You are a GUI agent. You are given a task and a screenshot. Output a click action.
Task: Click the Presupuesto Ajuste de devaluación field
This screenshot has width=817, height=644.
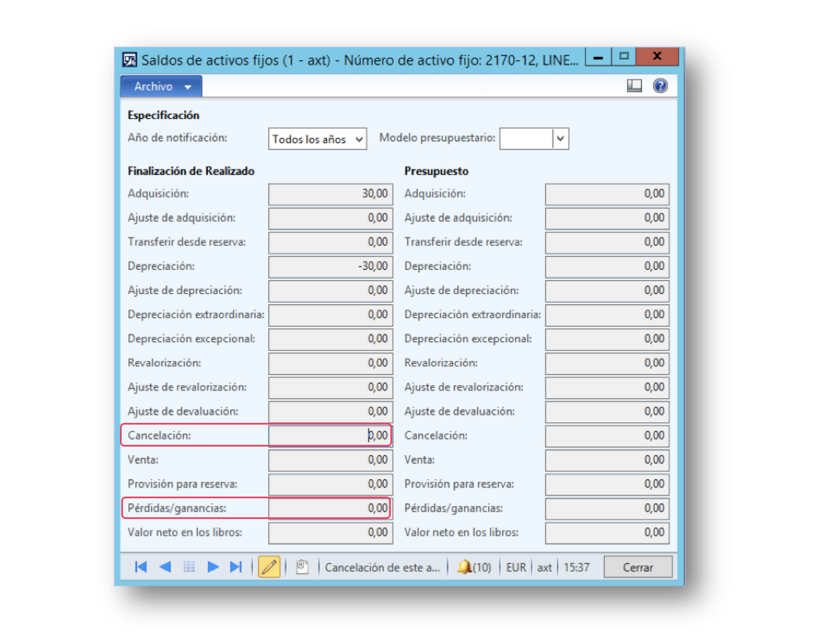click(607, 412)
